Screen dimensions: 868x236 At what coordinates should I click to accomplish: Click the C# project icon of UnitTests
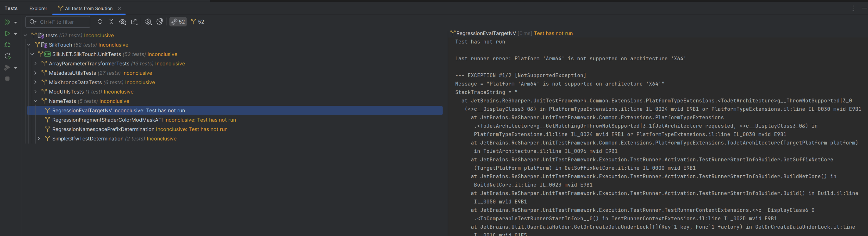point(48,54)
